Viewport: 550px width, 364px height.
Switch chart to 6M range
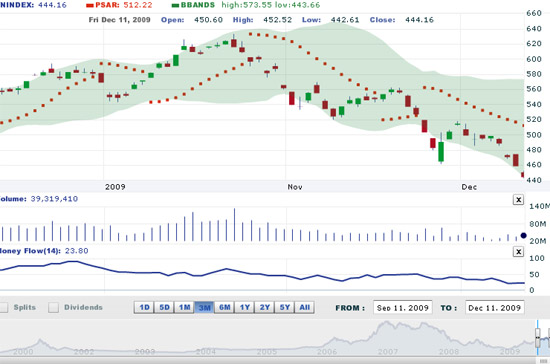click(x=224, y=308)
